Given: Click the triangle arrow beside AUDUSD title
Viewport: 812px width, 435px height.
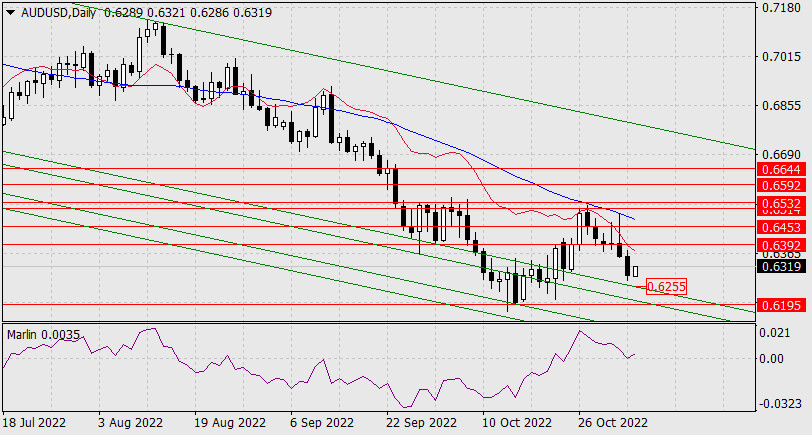Looking at the screenshot, I should tap(9, 9).
